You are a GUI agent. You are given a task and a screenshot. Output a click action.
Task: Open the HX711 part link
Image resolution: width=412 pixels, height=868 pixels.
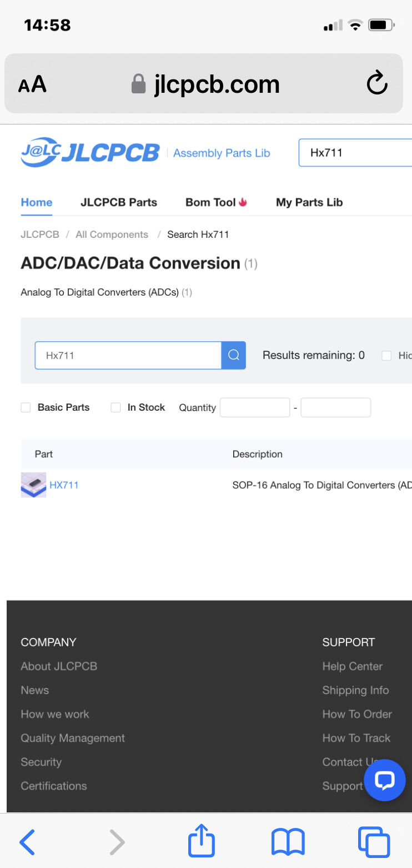pyautogui.click(x=64, y=485)
